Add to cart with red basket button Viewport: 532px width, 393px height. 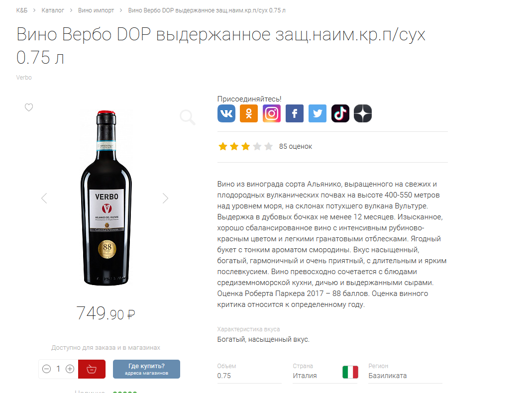point(92,369)
